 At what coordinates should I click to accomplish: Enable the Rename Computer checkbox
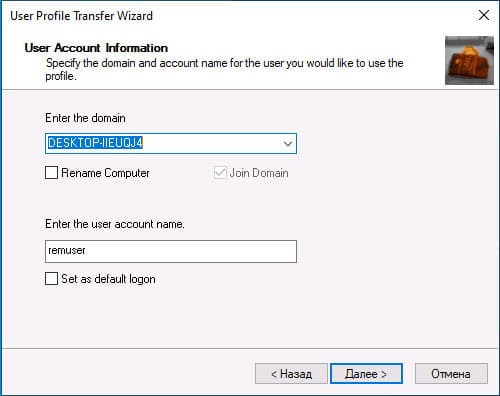[51, 173]
